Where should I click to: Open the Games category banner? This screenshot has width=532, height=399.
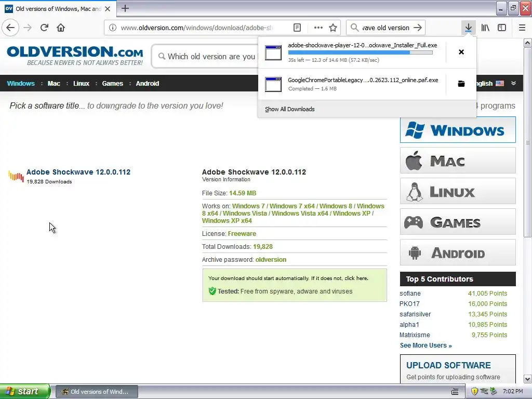click(458, 222)
